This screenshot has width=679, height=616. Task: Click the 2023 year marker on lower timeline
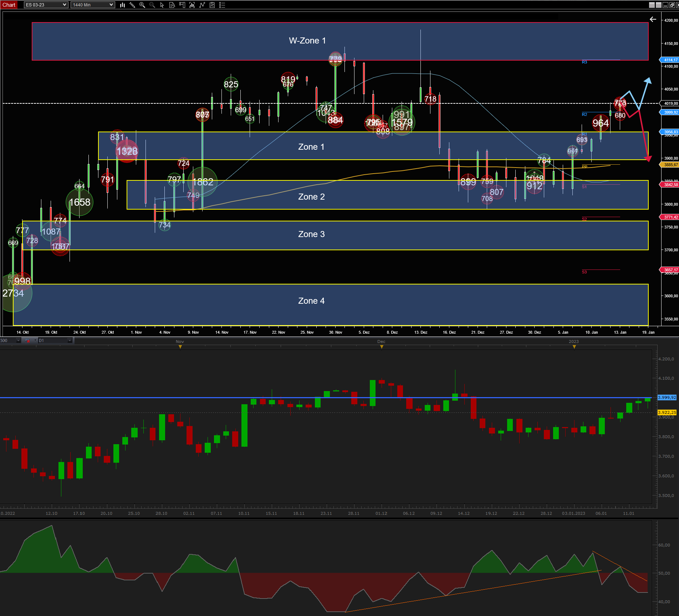pyautogui.click(x=574, y=346)
